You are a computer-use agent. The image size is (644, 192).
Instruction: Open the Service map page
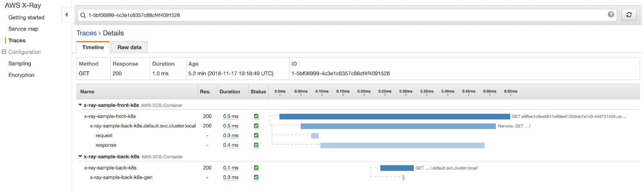coord(23,29)
